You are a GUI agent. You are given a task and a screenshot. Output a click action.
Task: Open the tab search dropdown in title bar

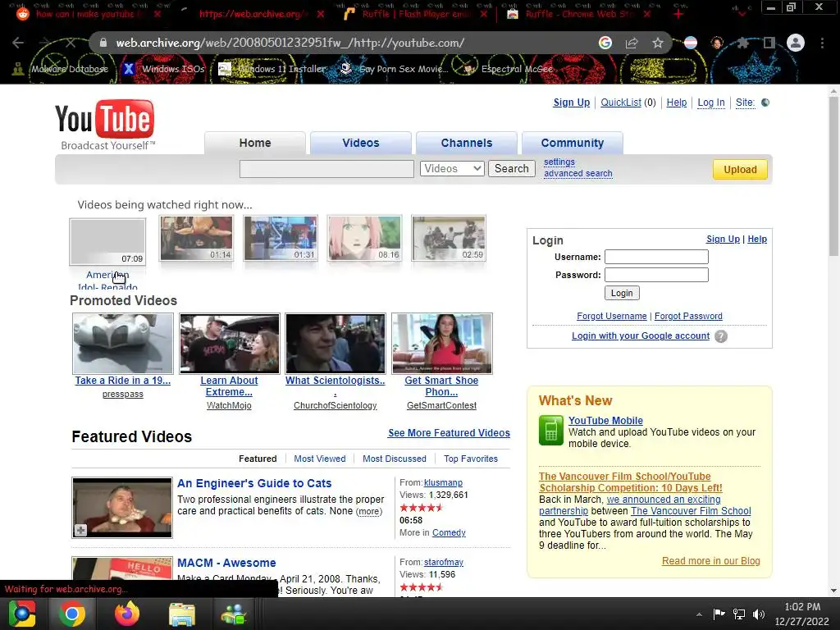tap(742, 14)
